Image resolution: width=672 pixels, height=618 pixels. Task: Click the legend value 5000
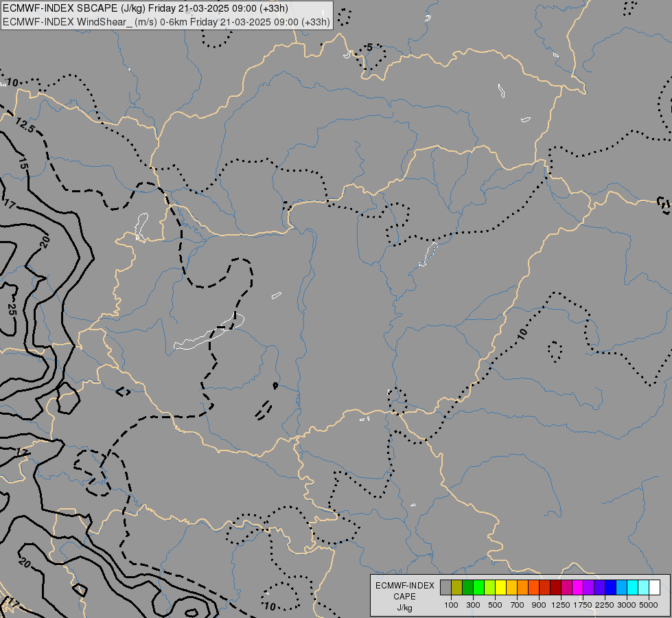tap(649, 605)
